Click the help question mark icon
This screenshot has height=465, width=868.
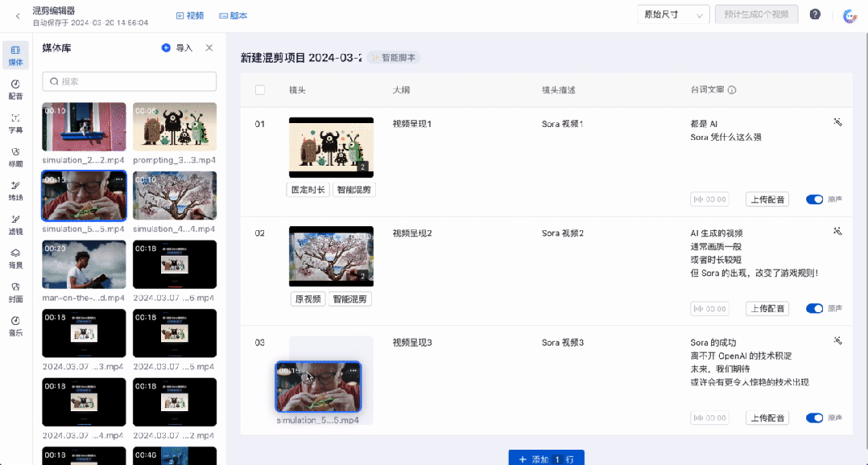pyautogui.click(x=815, y=14)
